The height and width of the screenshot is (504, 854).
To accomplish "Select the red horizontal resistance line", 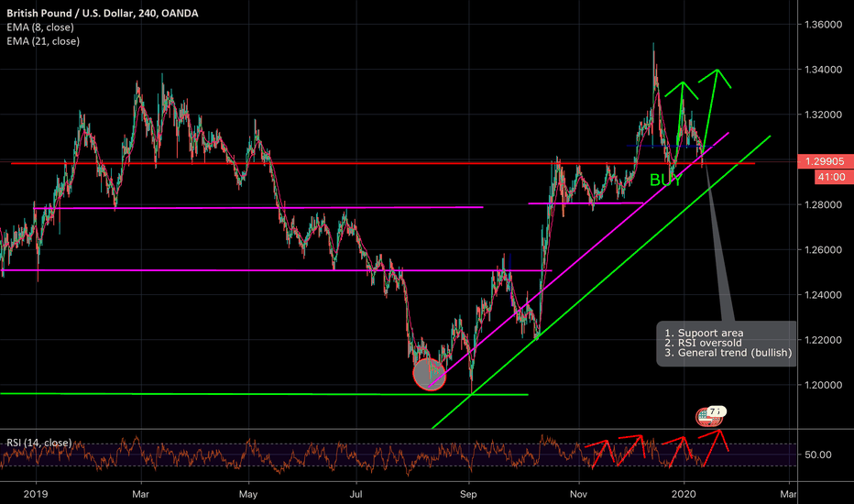I will [x=367, y=163].
